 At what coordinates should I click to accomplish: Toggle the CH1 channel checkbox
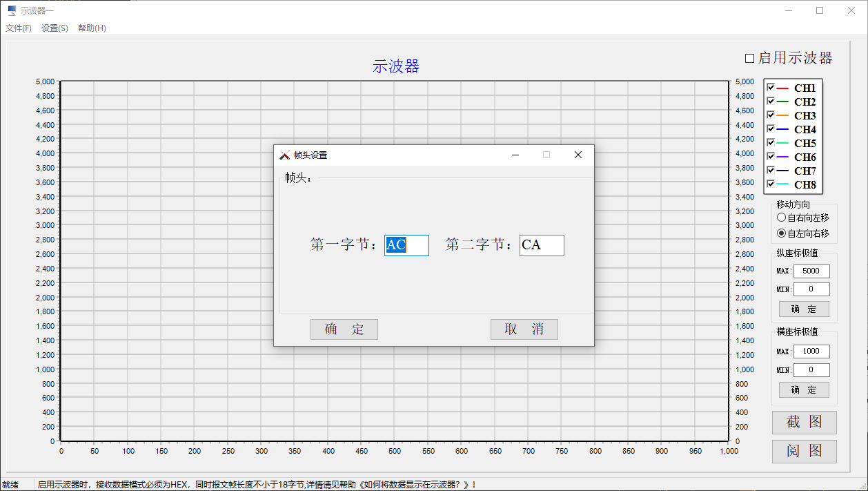click(x=771, y=88)
